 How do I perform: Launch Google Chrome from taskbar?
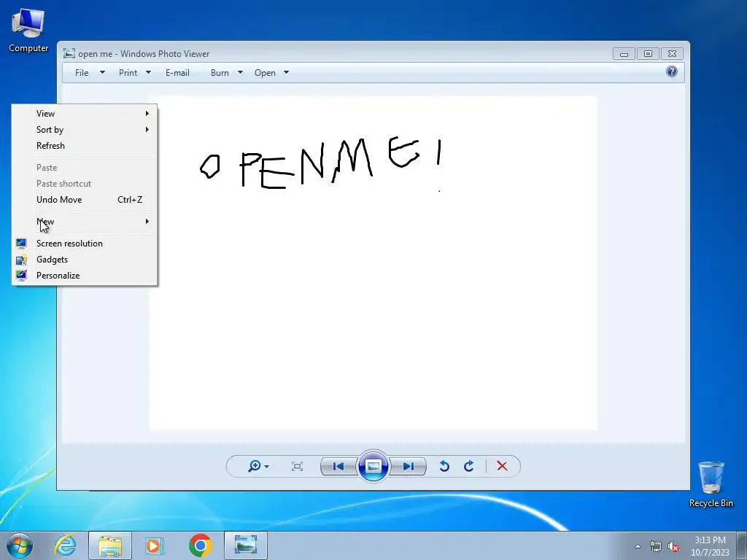click(200, 545)
